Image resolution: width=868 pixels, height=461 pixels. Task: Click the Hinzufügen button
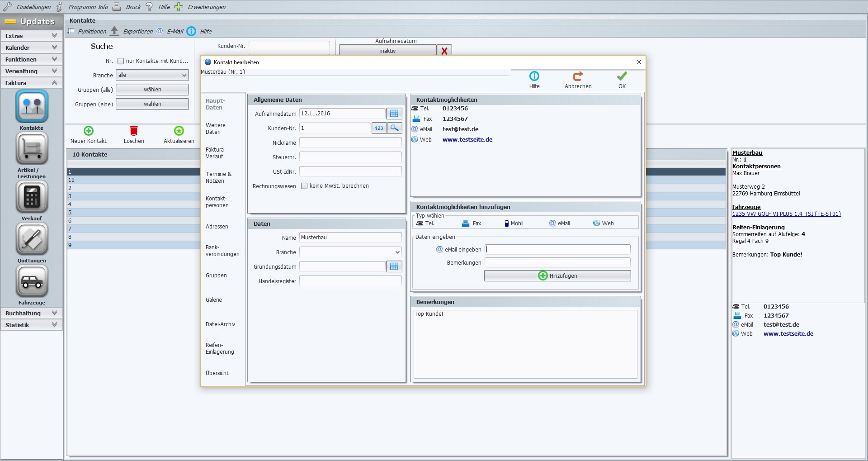pyautogui.click(x=557, y=276)
